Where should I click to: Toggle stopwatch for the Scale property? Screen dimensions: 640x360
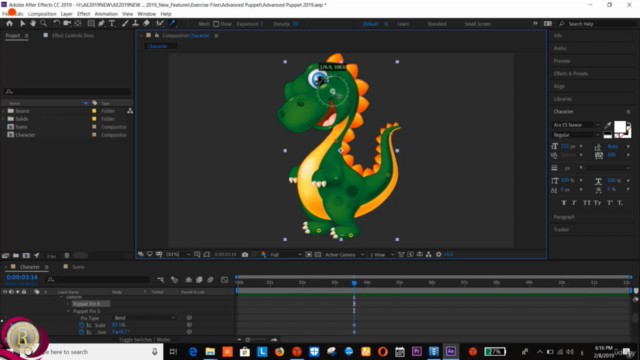(x=81, y=325)
